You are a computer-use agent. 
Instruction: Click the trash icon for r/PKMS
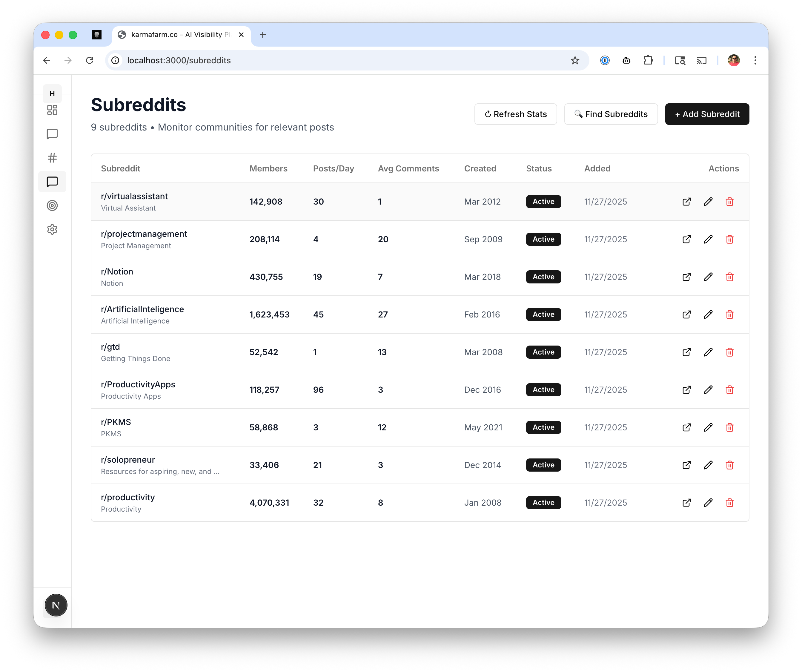coord(729,427)
